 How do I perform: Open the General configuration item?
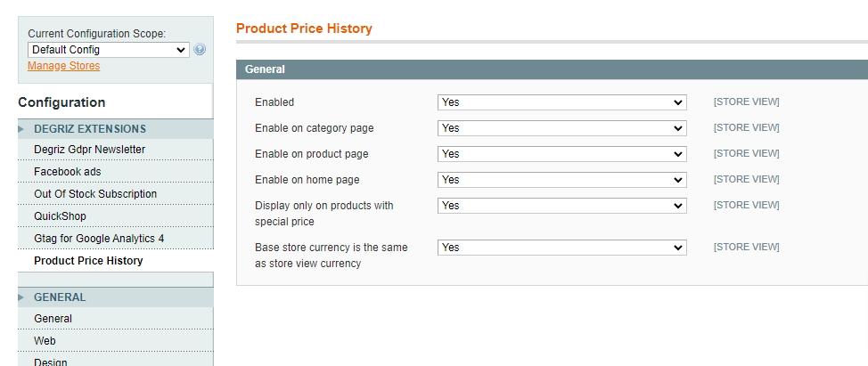[53, 319]
